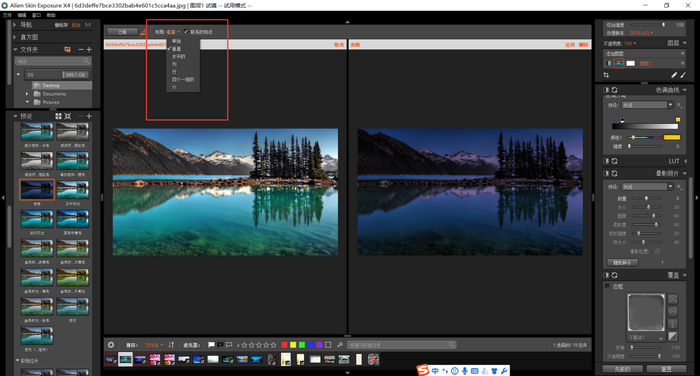Choose the last option in the layout menu

click(174, 87)
